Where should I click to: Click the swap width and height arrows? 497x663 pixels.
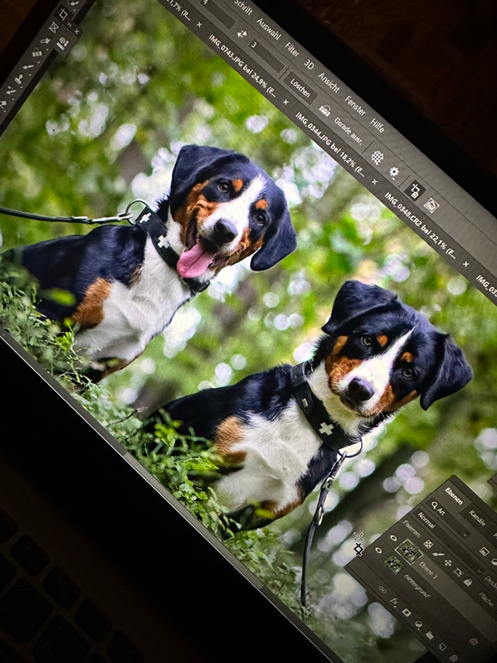[242, 33]
